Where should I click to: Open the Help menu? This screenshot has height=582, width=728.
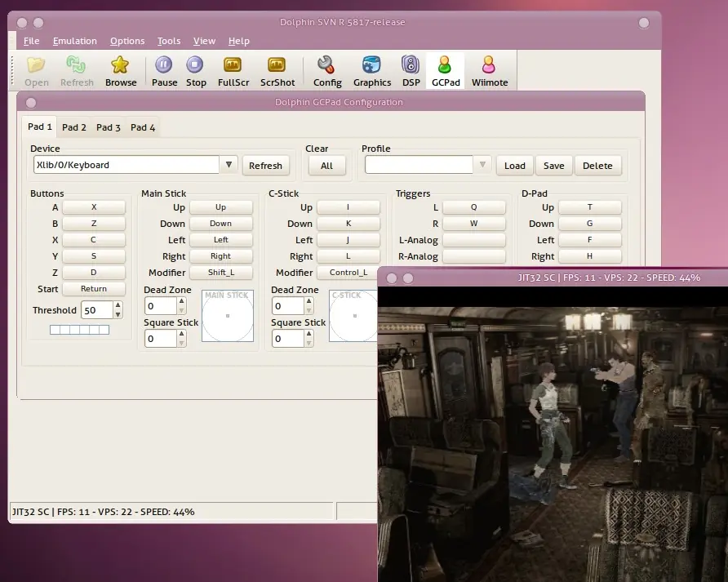(x=238, y=41)
